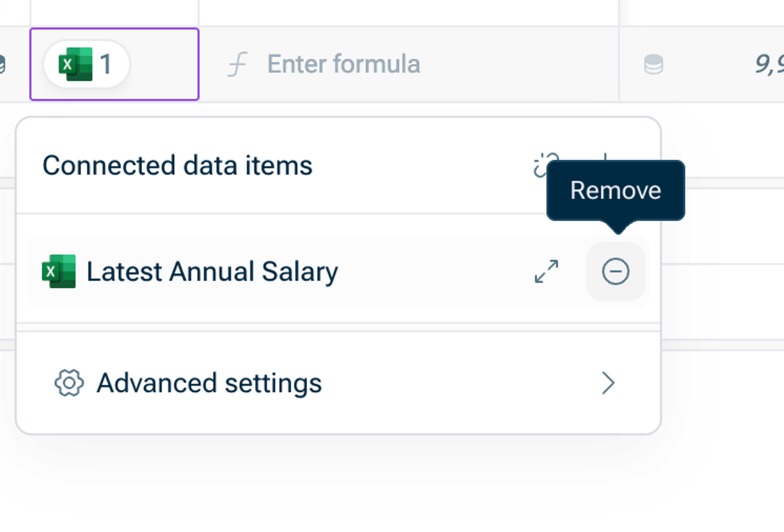Select the Latest Annual Salary item label

pyautogui.click(x=212, y=271)
